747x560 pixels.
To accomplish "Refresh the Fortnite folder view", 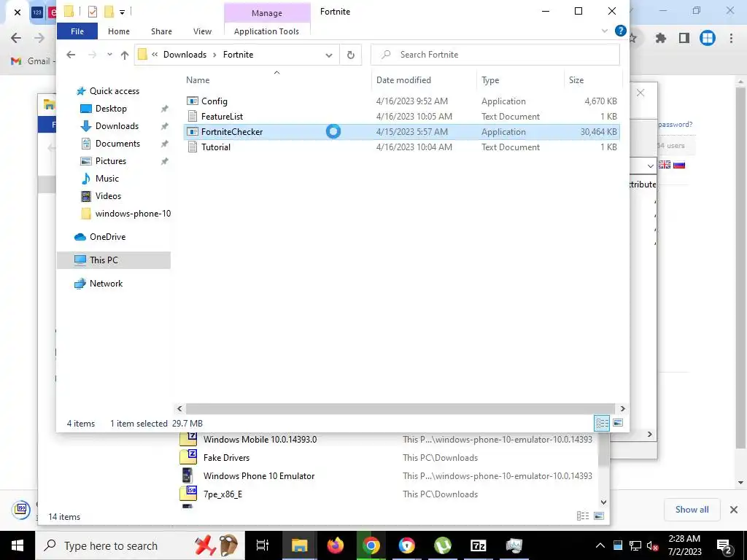I will pos(351,55).
